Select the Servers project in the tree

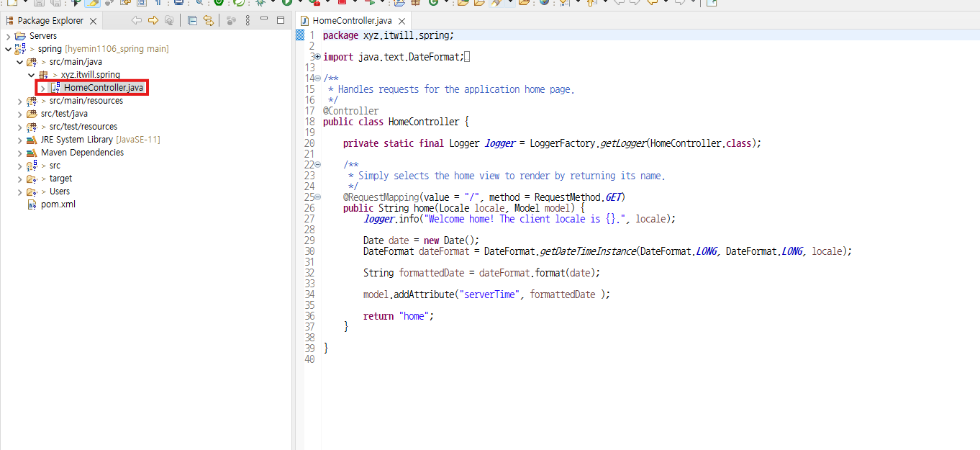(x=42, y=36)
